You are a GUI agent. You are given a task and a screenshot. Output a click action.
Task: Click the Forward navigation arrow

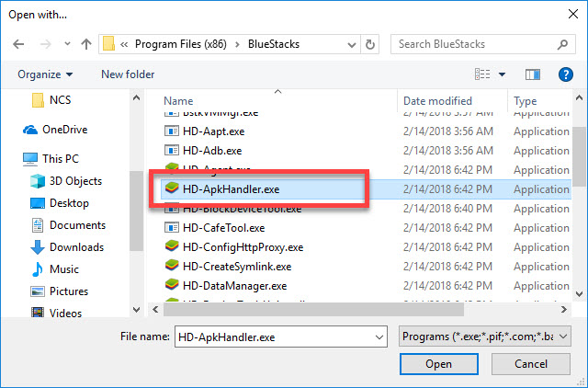click(45, 44)
